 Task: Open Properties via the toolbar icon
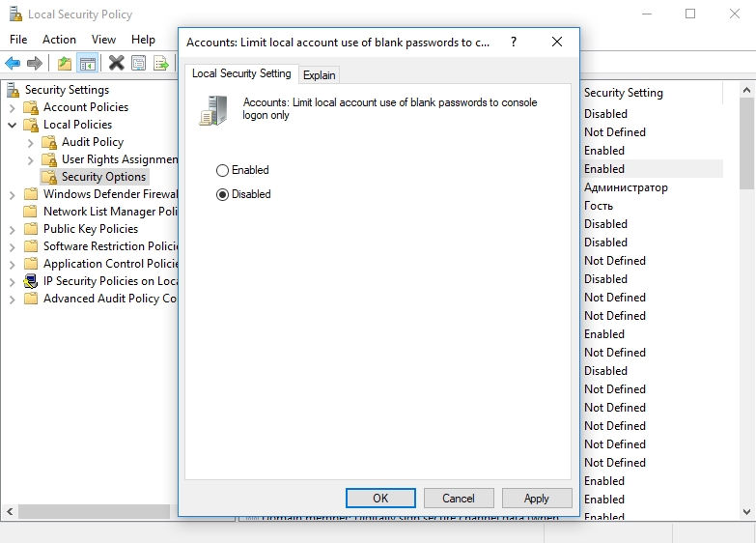point(138,63)
